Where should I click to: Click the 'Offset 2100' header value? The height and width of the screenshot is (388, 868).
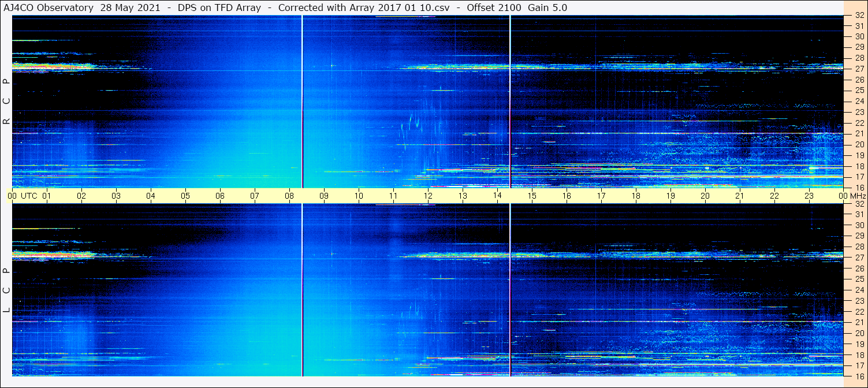click(x=494, y=8)
